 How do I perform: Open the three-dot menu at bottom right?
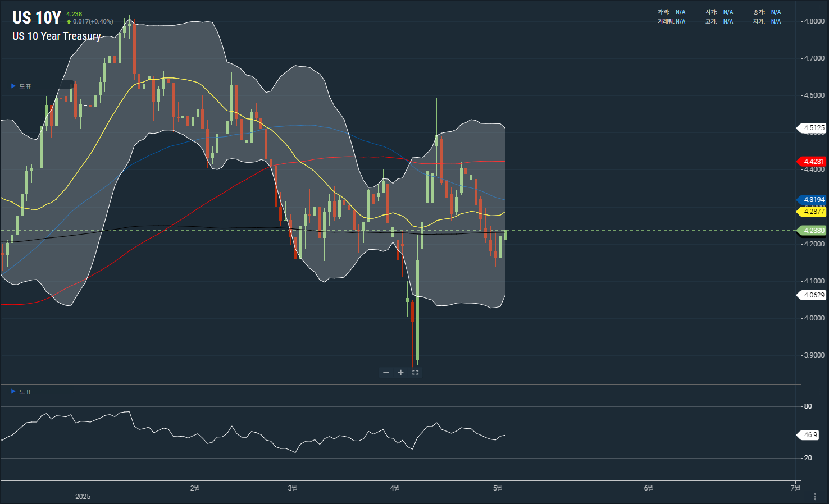pyautogui.click(x=815, y=496)
